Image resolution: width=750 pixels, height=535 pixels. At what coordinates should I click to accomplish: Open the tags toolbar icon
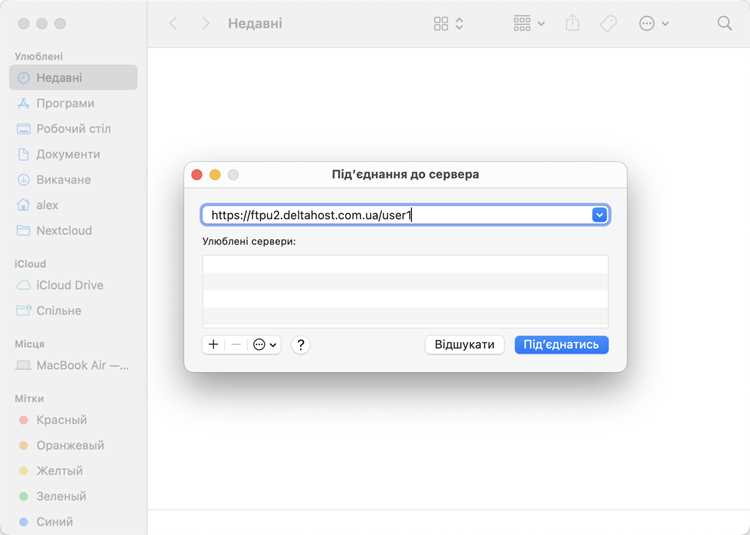pyautogui.click(x=608, y=23)
